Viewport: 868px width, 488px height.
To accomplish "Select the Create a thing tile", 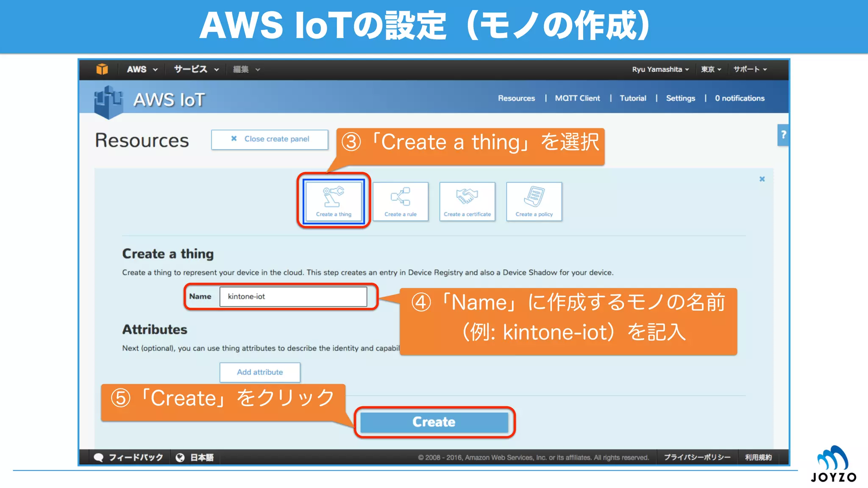I will (x=334, y=201).
